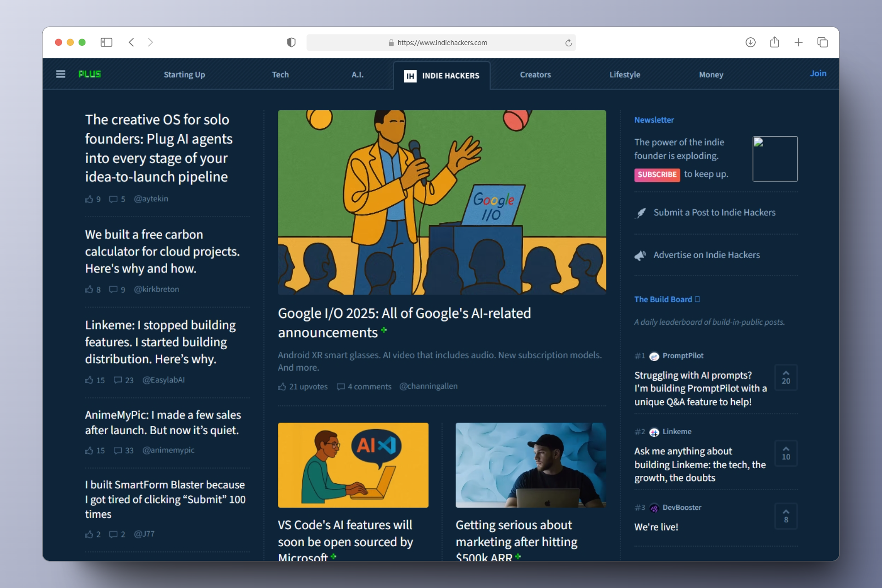
Task: Switch to the Lifestyle tab
Action: 625,74
